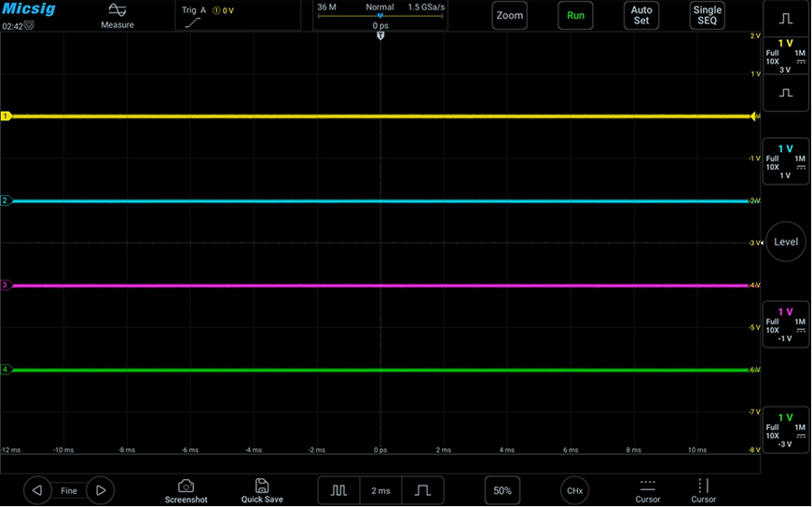The width and height of the screenshot is (812, 507).
Task: Open channel 3 magenta 1 V settings
Action: pyautogui.click(x=786, y=324)
